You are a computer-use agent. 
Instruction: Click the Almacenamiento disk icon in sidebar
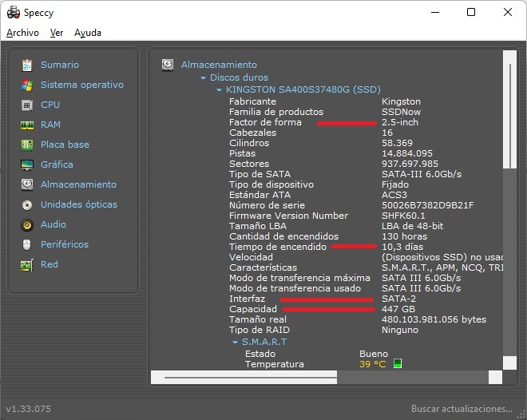[x=27, y=184]
